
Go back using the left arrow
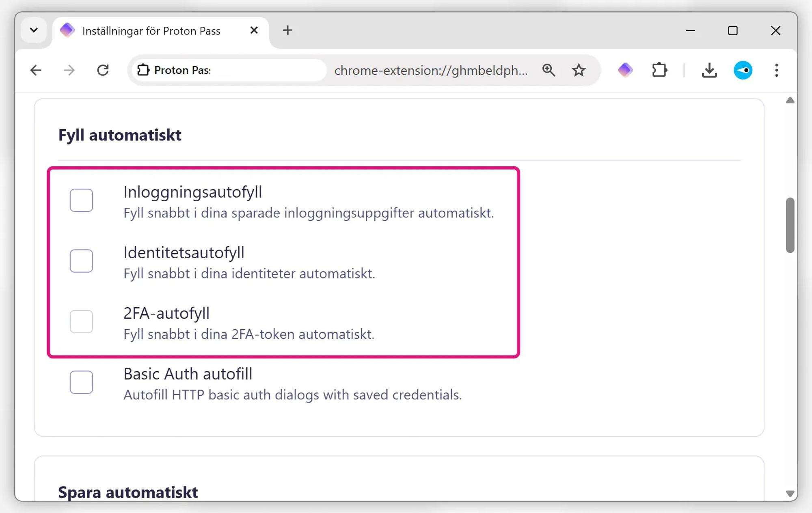pos(36,70)
